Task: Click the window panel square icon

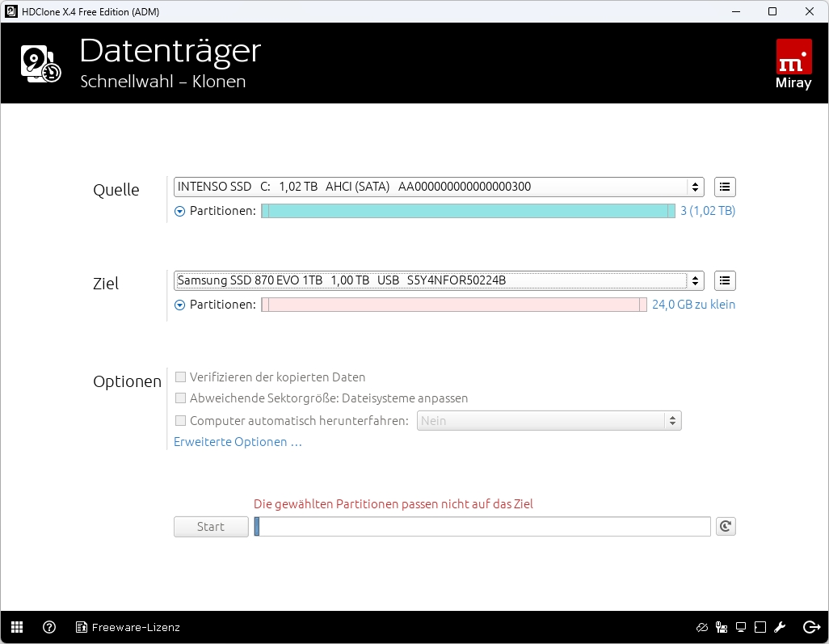Action: [760, 628]
